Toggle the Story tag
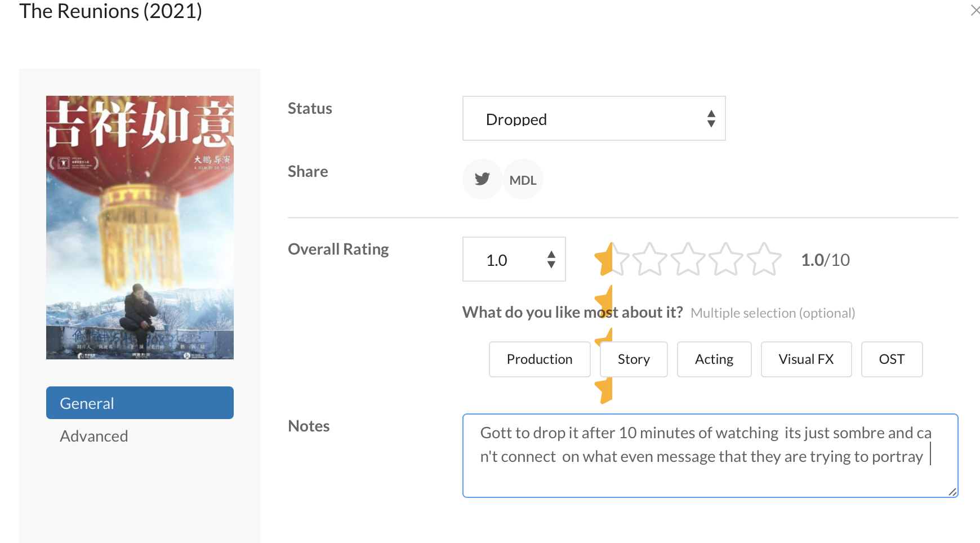Screen dimensions: 980x543 [x=634, y=359]
